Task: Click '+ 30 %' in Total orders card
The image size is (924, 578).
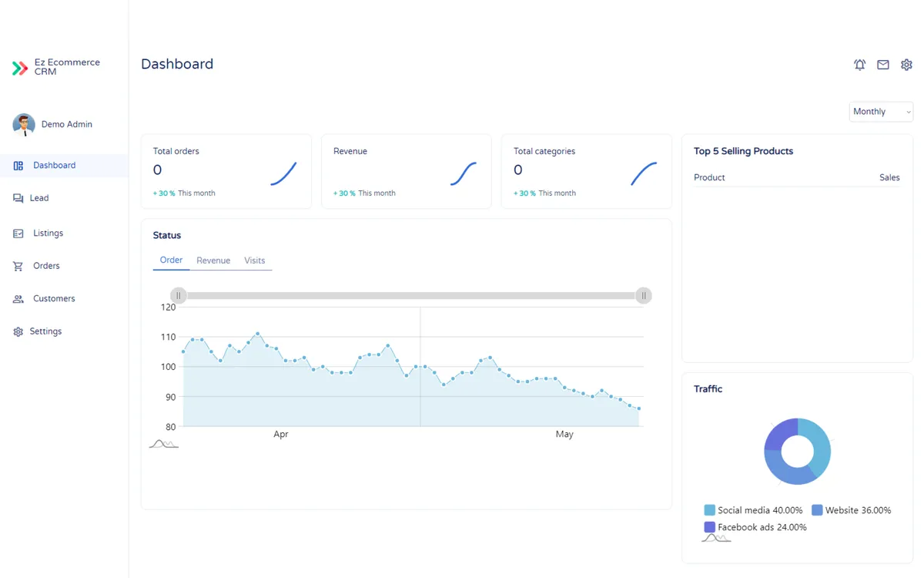Action: (164, 193)
